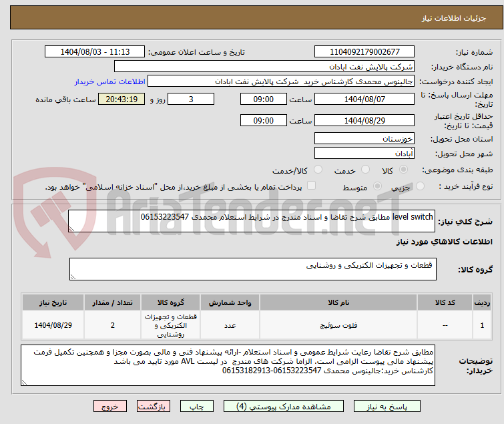Click the کد کالا column header
This screenshot has width=504, height=424.
445,302
